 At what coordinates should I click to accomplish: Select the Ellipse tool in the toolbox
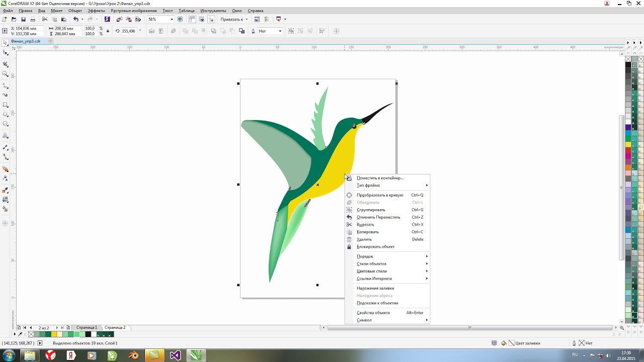click(x=6, y=115)
